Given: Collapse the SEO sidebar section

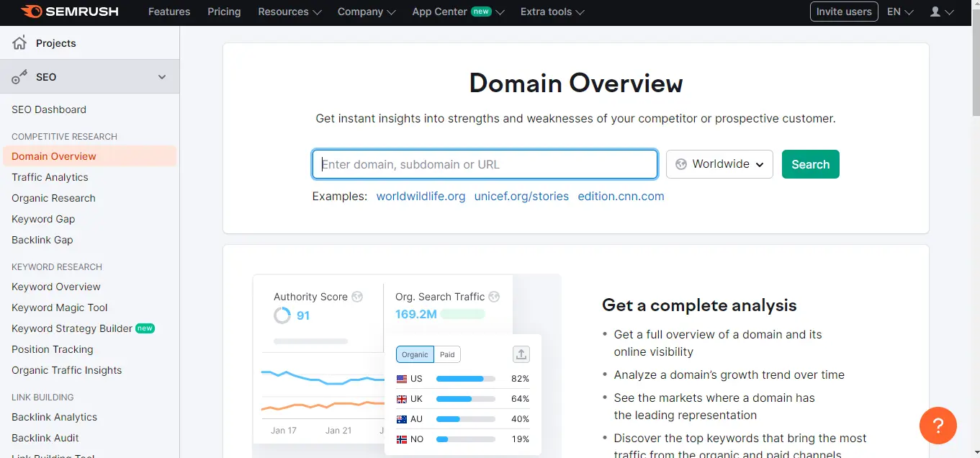Looking at the screenshot, I should [x=162, y=77].
